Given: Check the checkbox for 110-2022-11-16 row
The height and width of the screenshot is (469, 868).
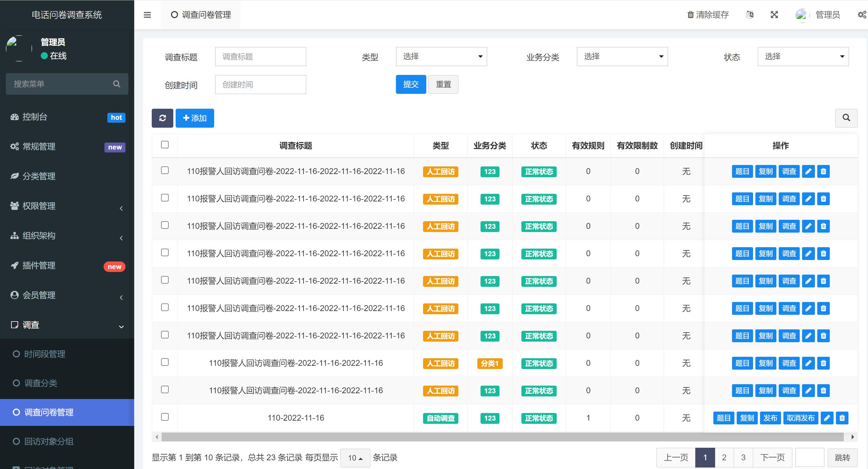Looking at the screenshot, I should pyautogui.click(x=165, y=417).
